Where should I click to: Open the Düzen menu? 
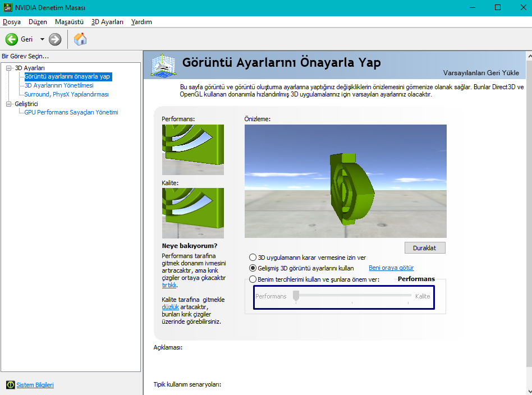click(x=38, y=22)
